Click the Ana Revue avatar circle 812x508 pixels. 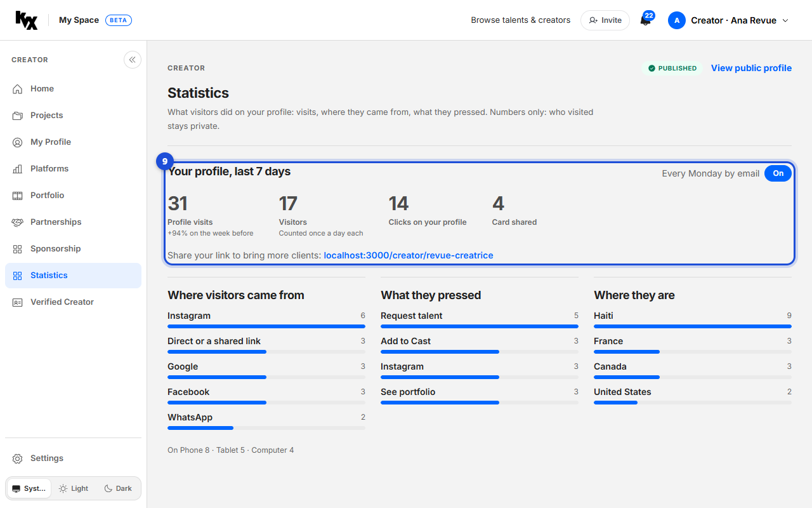pos(677,20)
